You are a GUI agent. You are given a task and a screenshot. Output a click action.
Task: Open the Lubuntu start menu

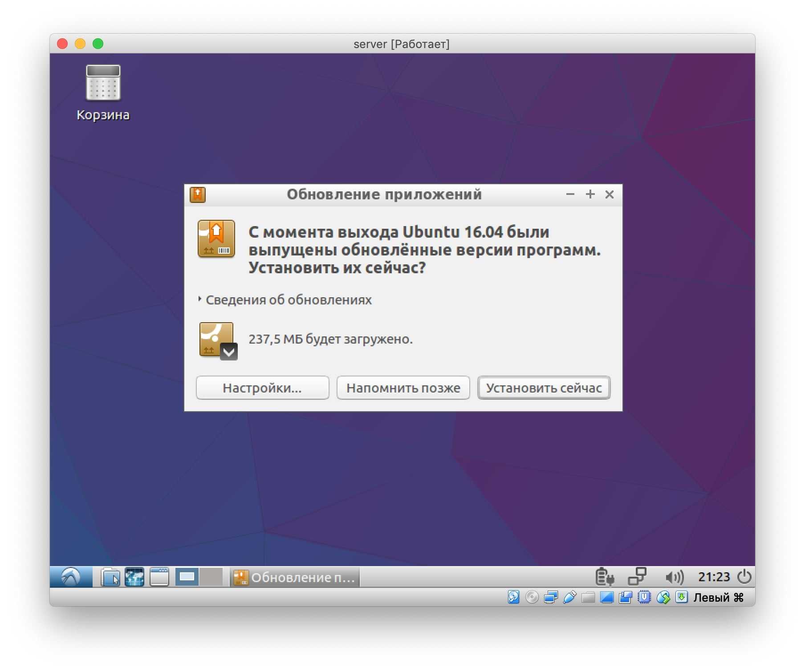(71, 577)
